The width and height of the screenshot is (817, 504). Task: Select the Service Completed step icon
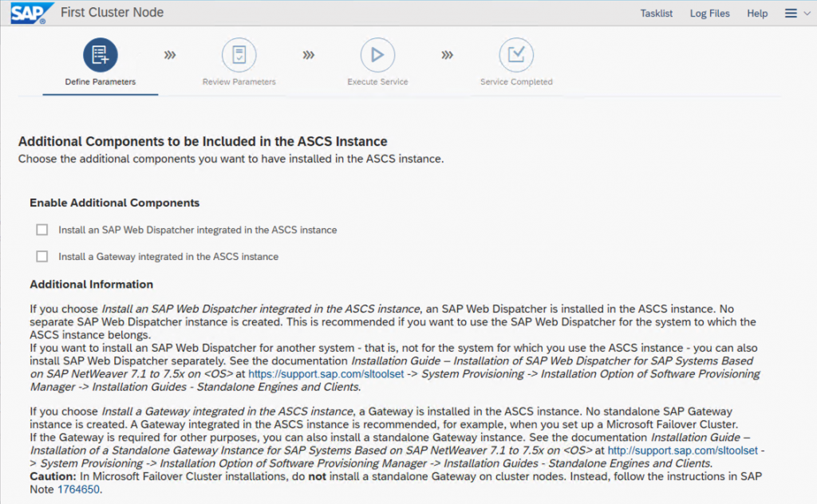click(516, 55)
